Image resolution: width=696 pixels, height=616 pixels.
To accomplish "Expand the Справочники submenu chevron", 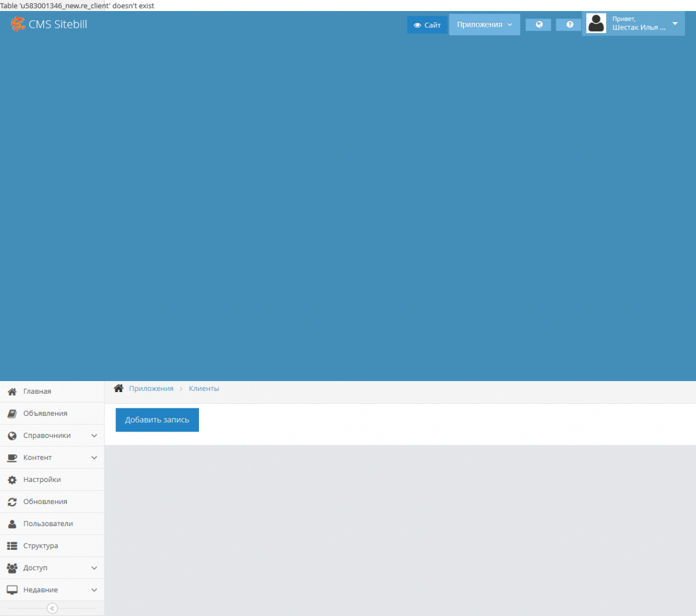I will coord(94,436).
